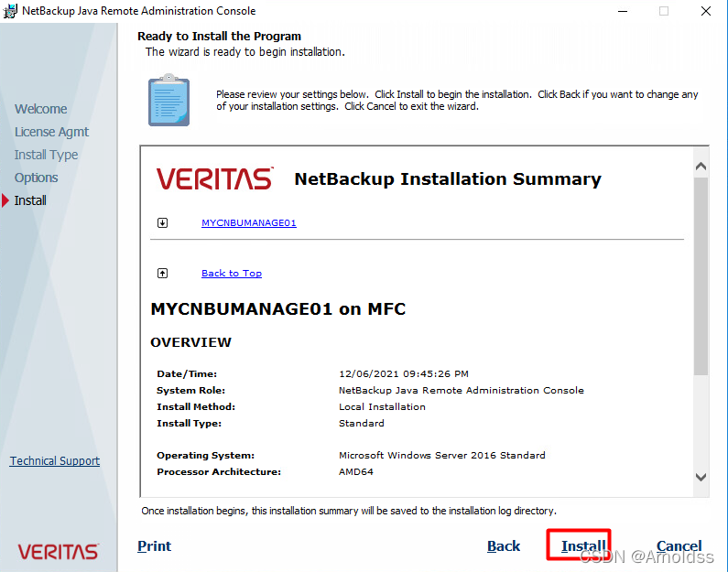
Task: Click the OVERVIEW section heading
Action: pyautogui.click(x=190, y=342)
